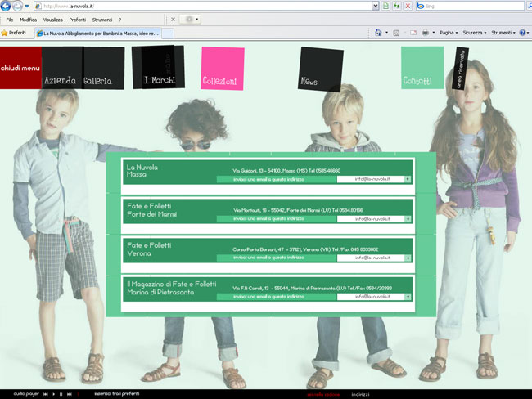The height and width of the screenshot is (399, 532).
Task: Close the toolbar with the small X
Action: (x=173, y=20)
